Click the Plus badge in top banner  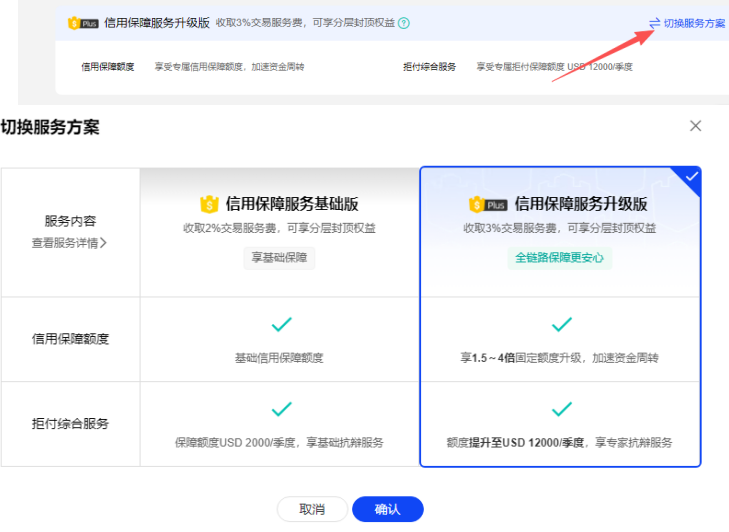(84, 23)
